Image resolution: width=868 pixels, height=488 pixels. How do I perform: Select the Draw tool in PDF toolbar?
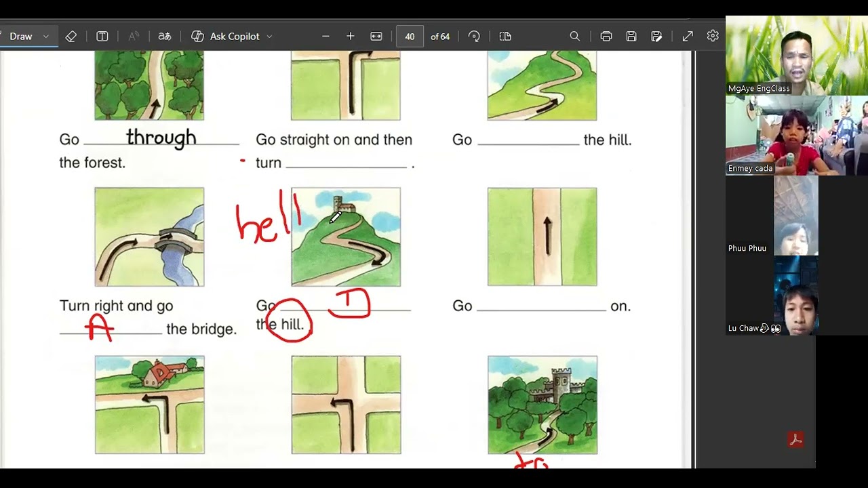pyautogui.click(x=20, y=37)
